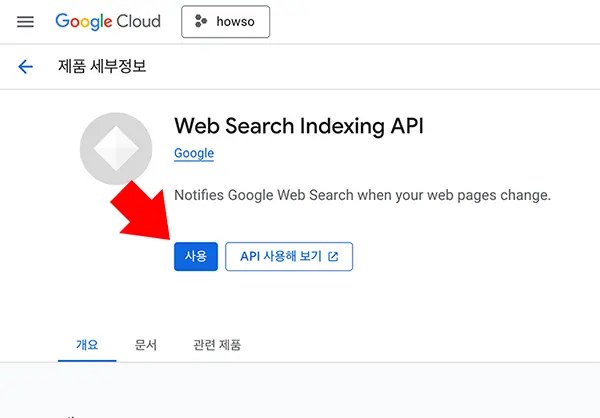
Task: Open the hamburger navigation menu
Action: point(25,22)
